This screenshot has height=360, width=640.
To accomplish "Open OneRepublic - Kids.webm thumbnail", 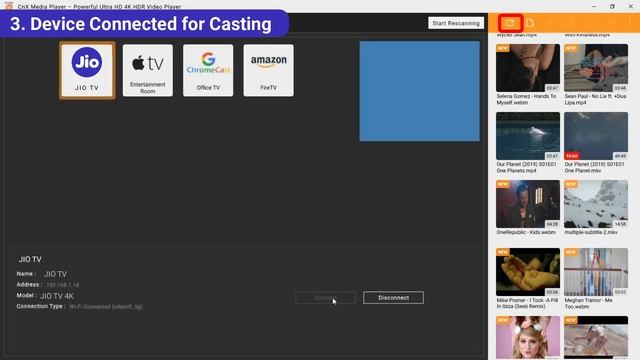I will 528,204.
